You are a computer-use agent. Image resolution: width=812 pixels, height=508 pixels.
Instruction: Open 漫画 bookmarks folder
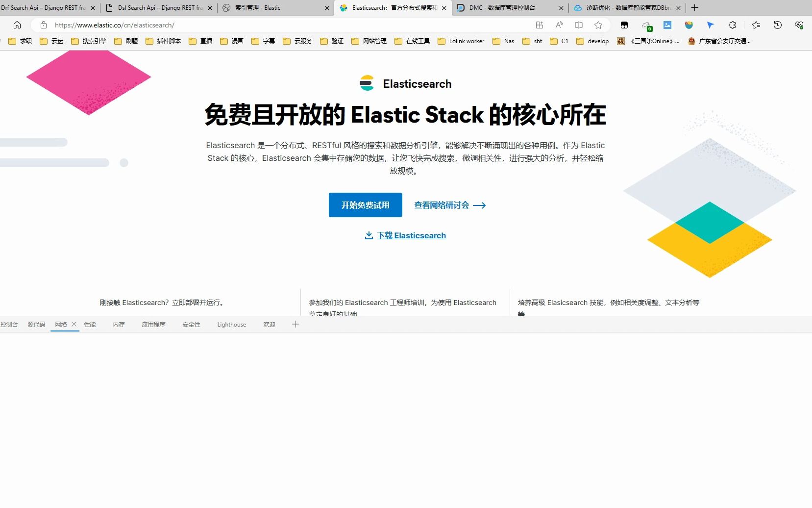click(x=232, y=41)
